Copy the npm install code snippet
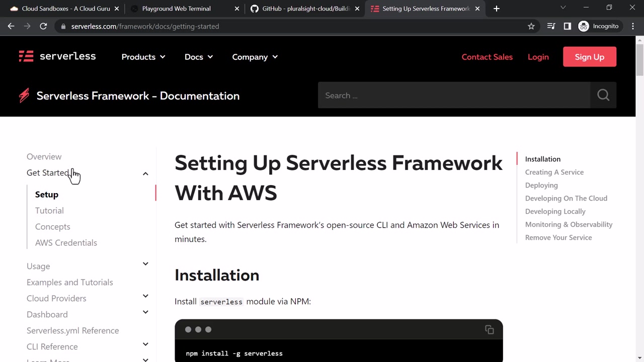 click(x=489, y=330)
